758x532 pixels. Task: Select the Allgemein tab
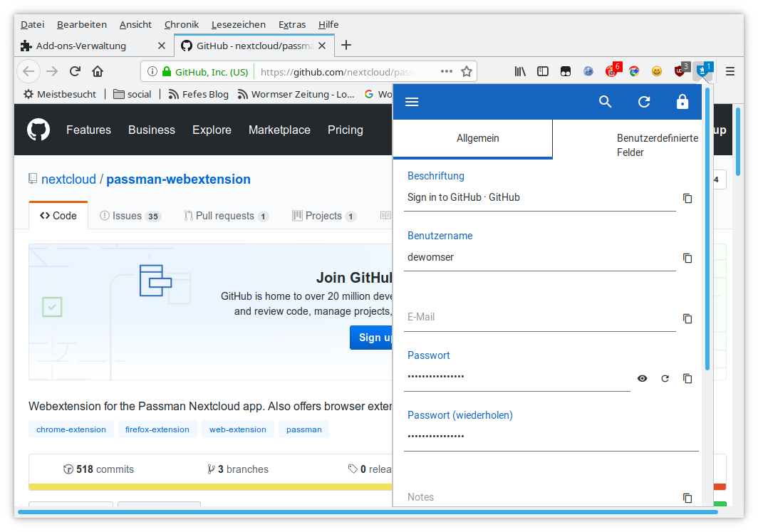pos(473,139)
